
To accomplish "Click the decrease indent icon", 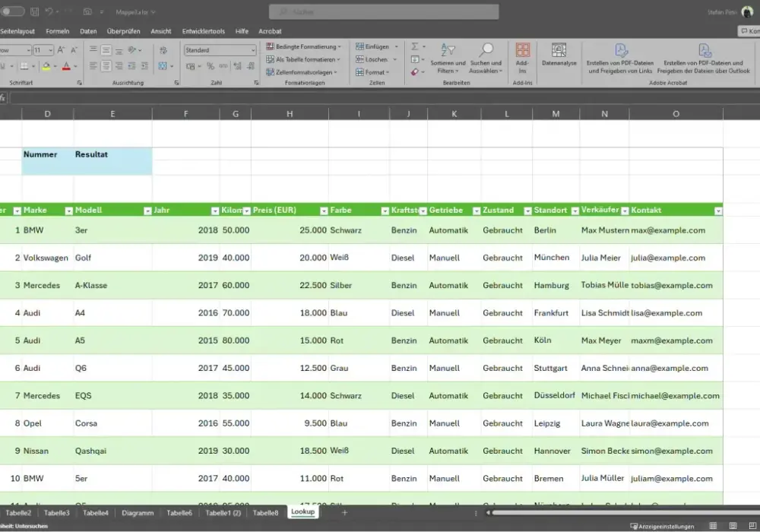I will point(131,66).
